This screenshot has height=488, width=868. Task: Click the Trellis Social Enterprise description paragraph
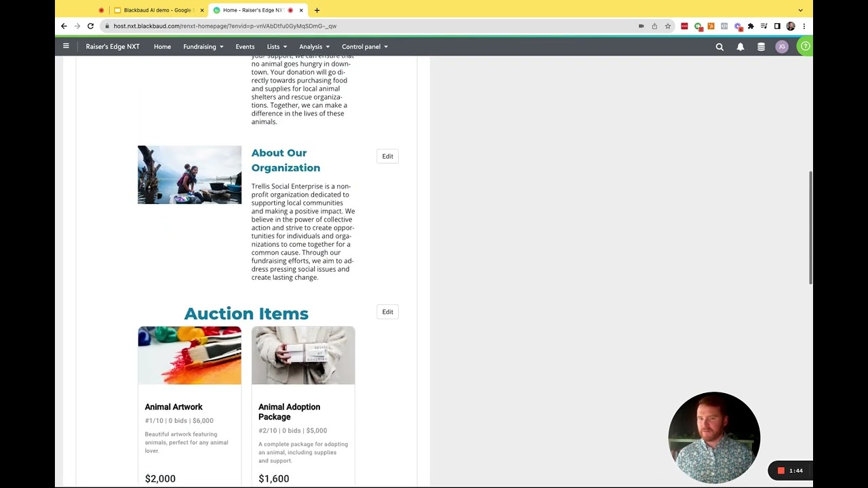303,232
